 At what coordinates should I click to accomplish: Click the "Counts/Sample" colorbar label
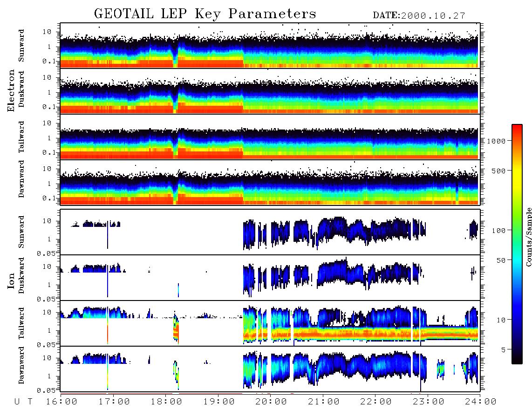[x=528, y=237]
